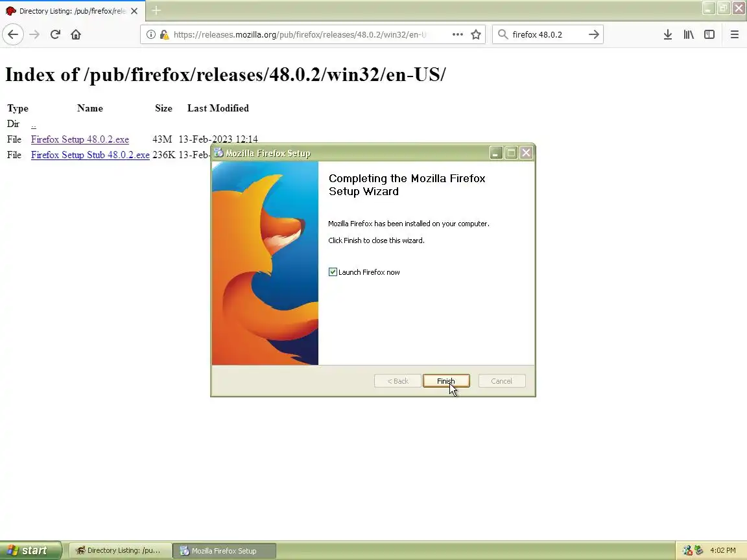Bookmark this page with the star icon
The width and height of the screenshot is (747, 560).
coord(475,34)
